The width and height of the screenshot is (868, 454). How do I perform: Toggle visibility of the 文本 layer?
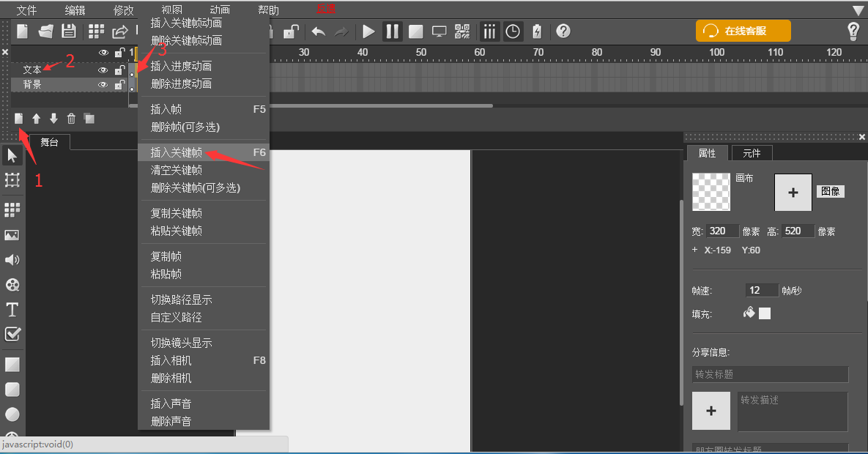pos(103,70)
